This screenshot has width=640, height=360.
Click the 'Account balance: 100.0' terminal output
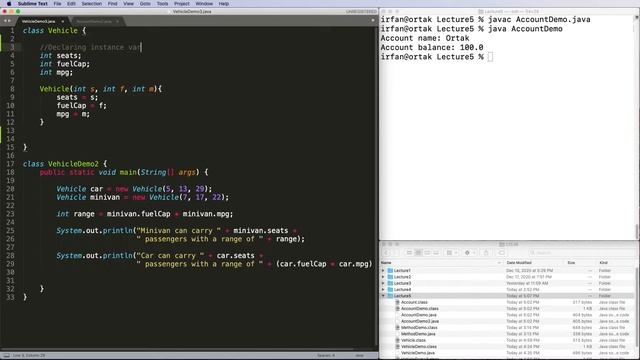(x=432, y=48)
